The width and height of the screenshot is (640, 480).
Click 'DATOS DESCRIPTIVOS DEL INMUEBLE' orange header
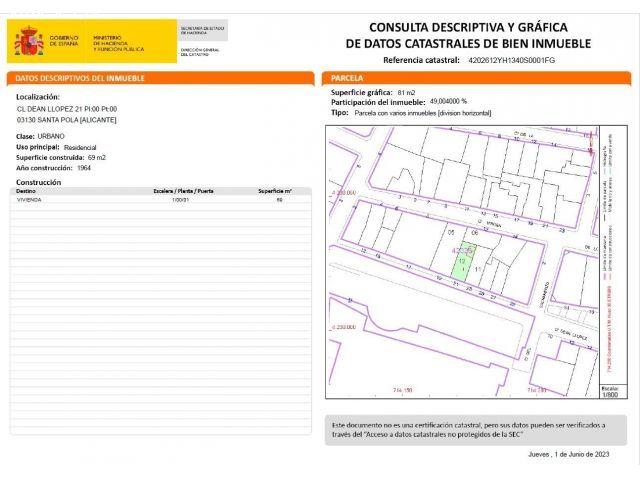coord(160,78)
